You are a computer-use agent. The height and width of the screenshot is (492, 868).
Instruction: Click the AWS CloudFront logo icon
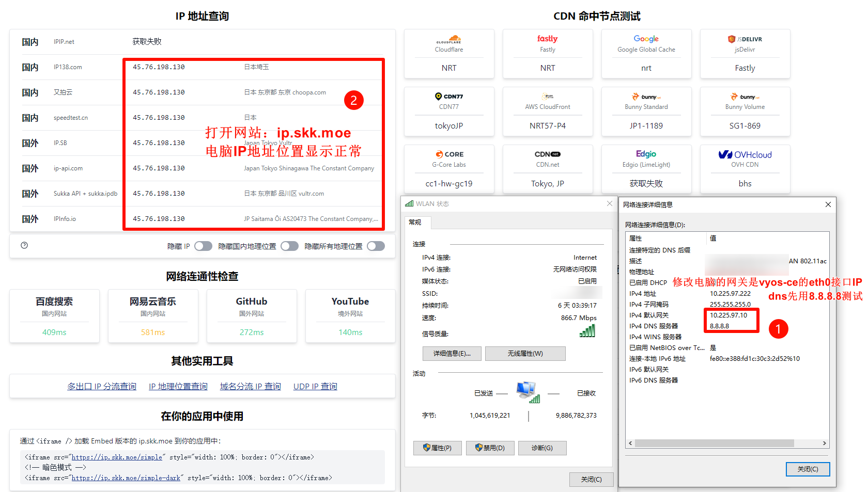point(548,97)
